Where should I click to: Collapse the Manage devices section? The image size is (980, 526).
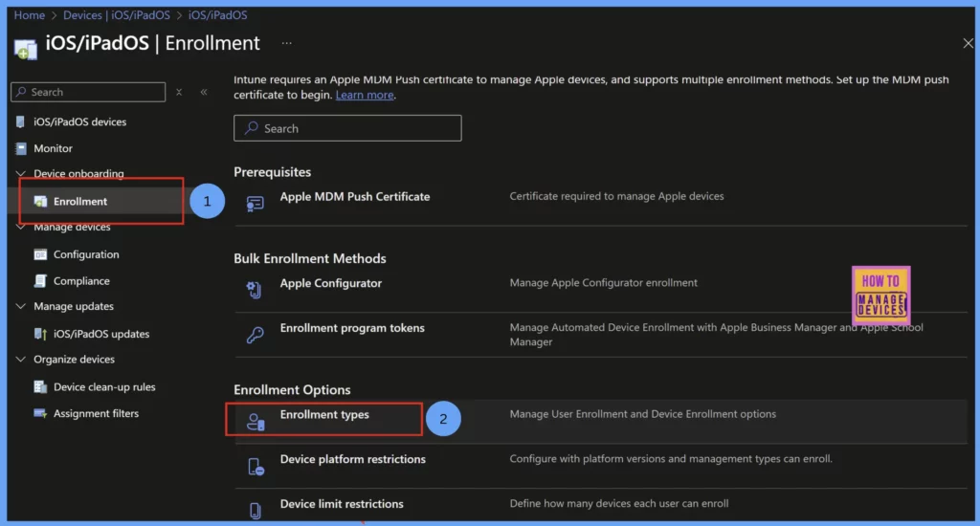(x=21, y=227)
